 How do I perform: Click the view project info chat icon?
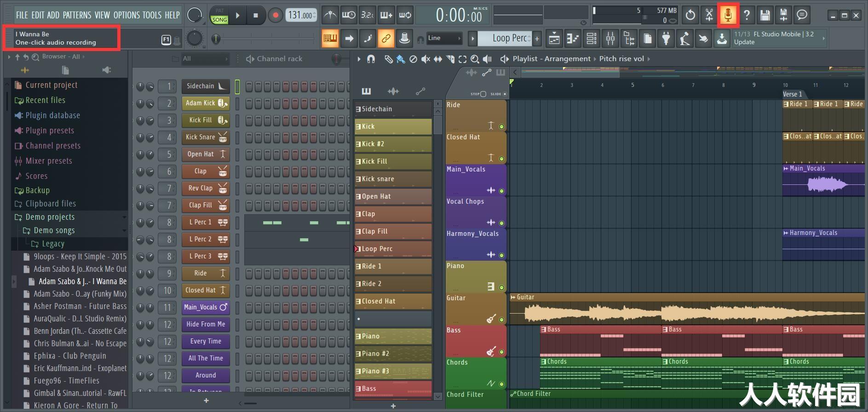pos(802,15)
